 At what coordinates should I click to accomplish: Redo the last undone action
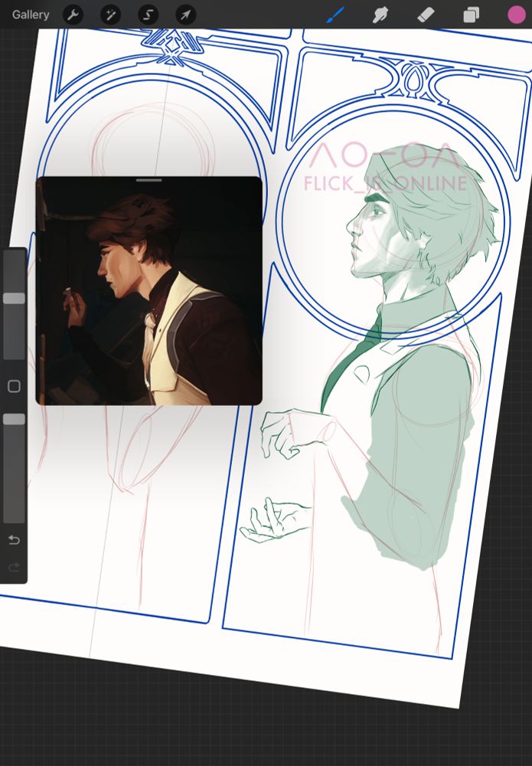click(14, 567)
